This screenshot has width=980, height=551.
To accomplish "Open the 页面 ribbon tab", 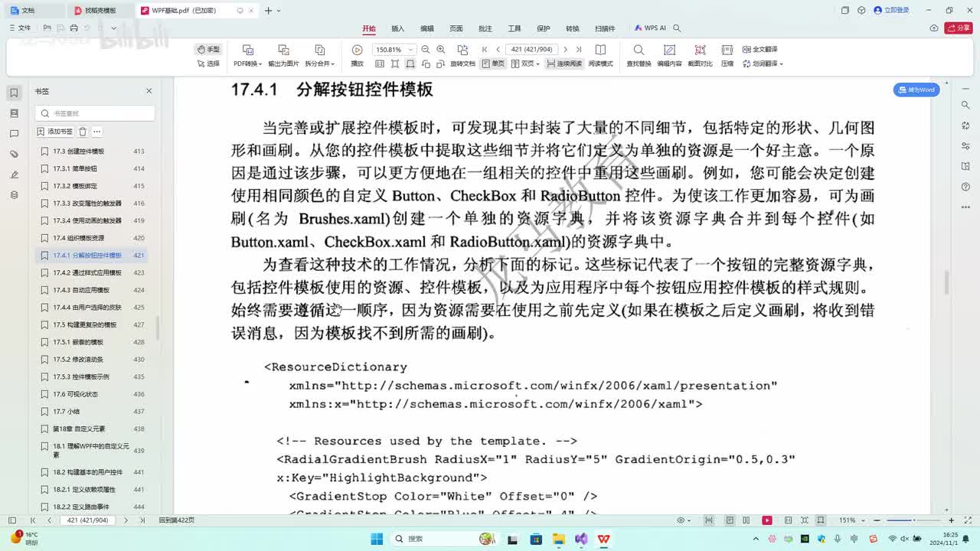I will (456, 28).
